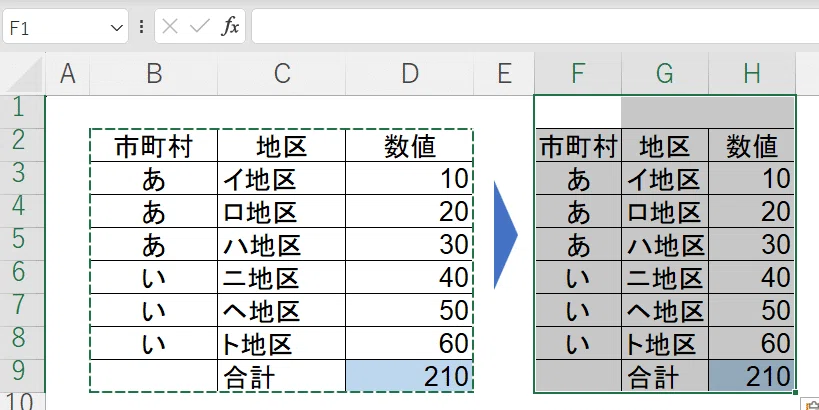Image resolution: width=819 pixels, height=410 pixels.
Task: Click cell C3 containing イ地区
Action: [x=282, y=178]
